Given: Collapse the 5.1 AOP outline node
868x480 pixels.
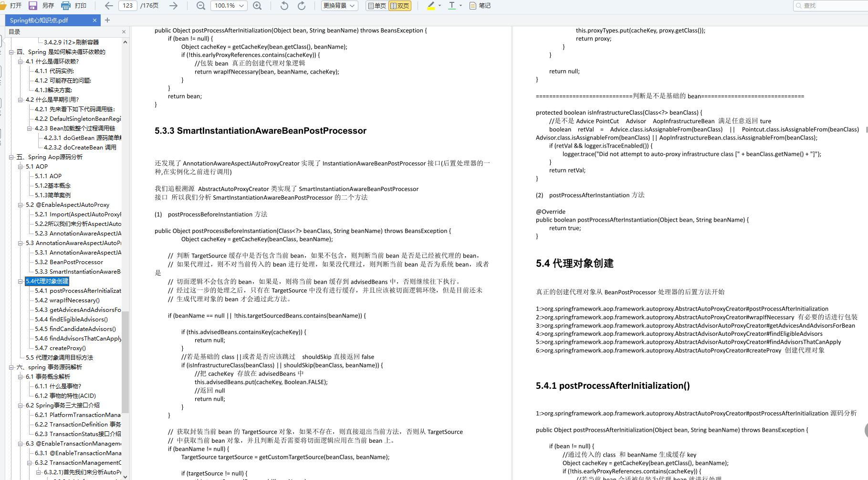Looking at the screenshot, I should pyautogui.click(x=21, y=167).
